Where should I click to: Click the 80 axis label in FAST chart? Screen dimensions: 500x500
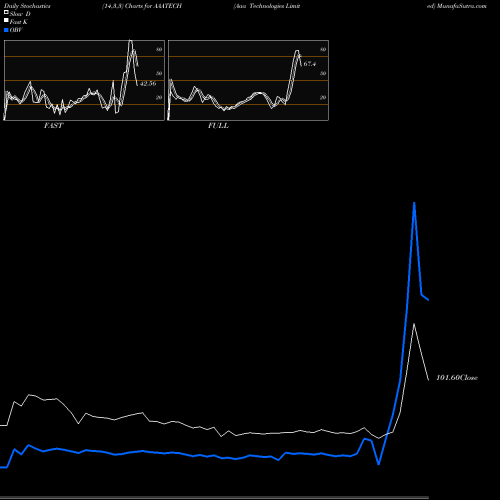[159, 50]
